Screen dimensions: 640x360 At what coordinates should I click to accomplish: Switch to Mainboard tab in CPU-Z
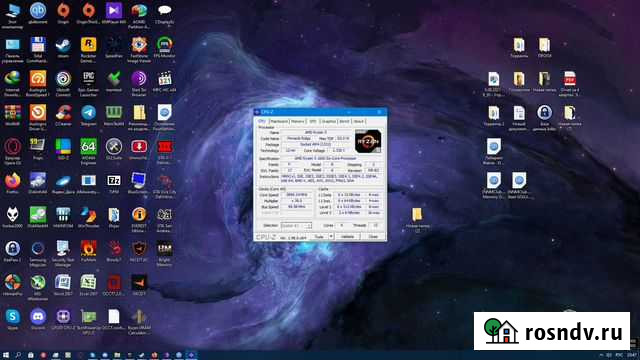279,121
